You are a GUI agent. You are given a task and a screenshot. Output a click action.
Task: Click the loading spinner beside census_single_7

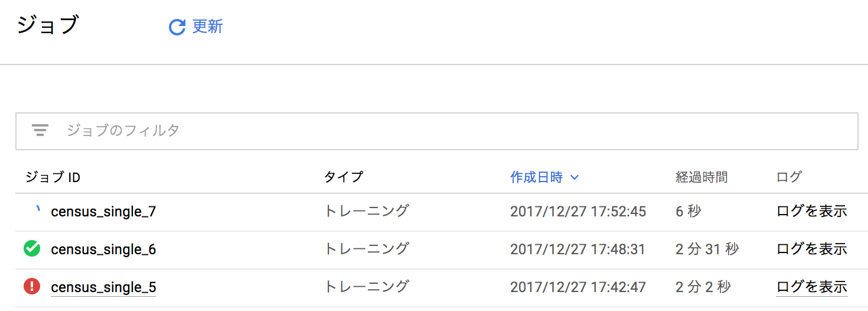37,210
